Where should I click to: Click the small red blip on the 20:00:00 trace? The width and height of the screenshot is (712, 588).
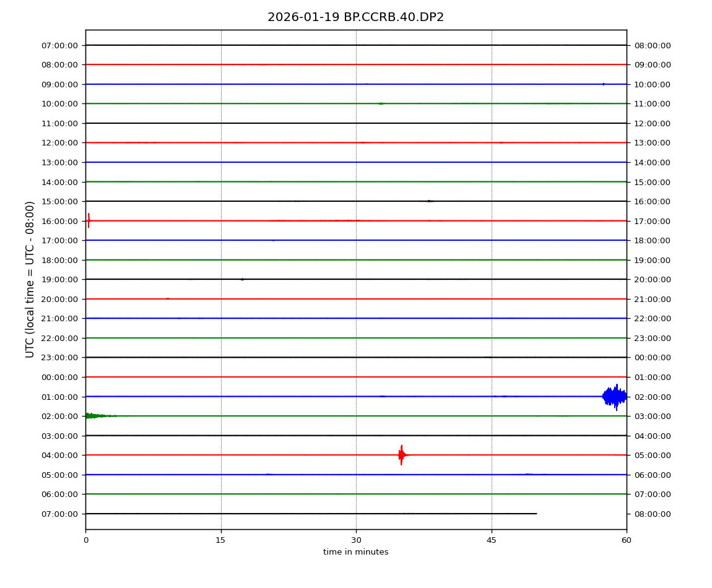(167, 299)
